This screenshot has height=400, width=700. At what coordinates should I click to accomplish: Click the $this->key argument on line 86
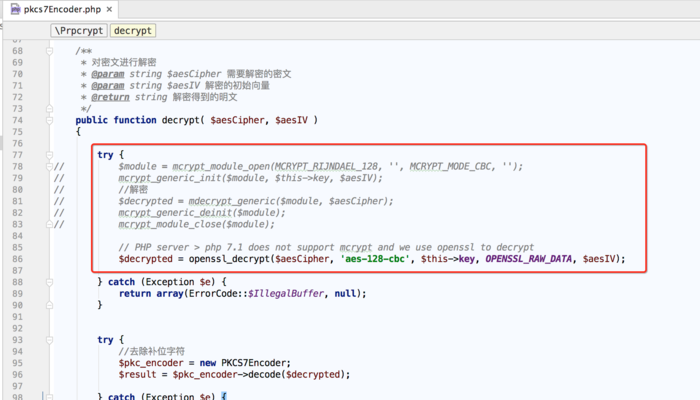[447, 259]
